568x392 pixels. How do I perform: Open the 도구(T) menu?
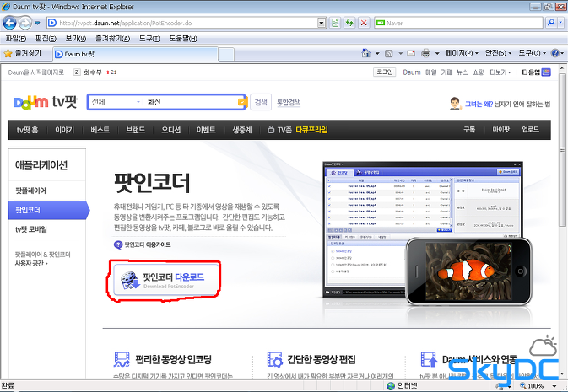(x=149, y=39)
